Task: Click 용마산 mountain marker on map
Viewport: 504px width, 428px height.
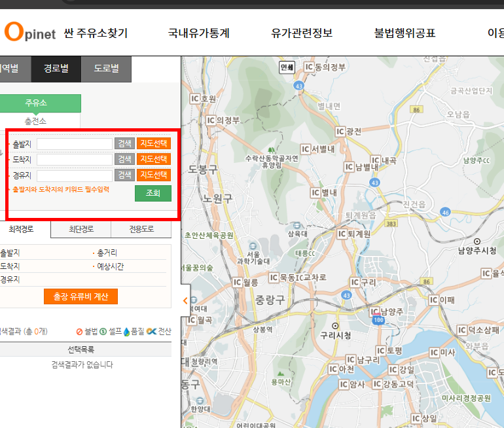Action: point(281,374)
